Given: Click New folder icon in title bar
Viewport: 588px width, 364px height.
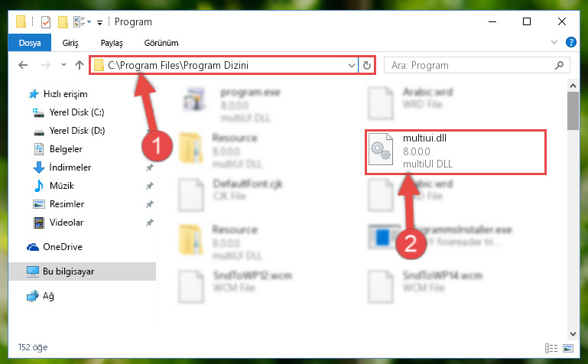Looking at the screenshot, I should (x=63, y=22).
